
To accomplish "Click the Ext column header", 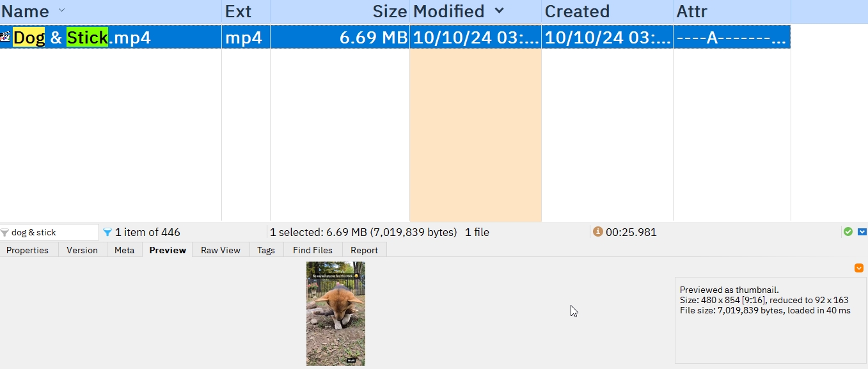I will [x=239, y=12].
